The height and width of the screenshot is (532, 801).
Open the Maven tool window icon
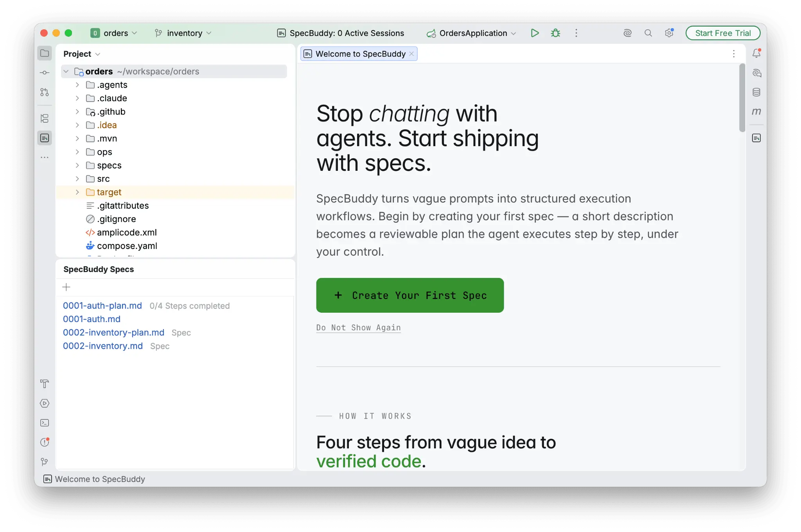[x=756, y=112]
